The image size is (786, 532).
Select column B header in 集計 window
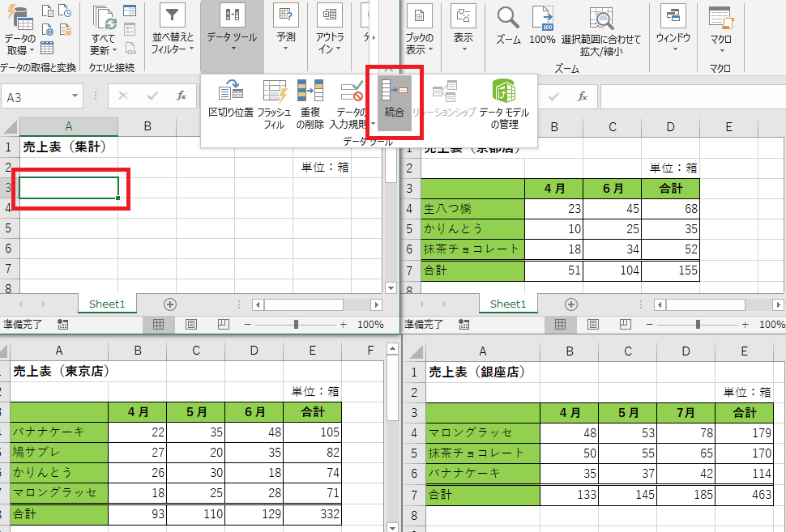pos(147,126)
